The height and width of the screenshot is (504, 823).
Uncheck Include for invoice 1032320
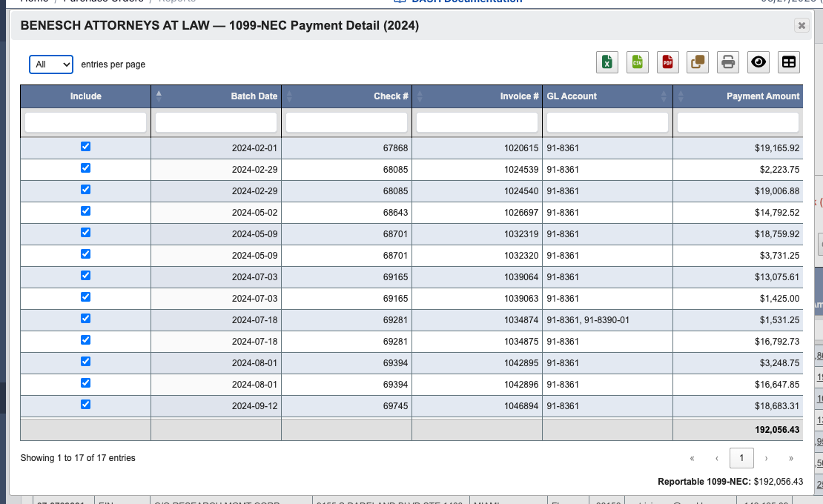(x=85, y=253)
